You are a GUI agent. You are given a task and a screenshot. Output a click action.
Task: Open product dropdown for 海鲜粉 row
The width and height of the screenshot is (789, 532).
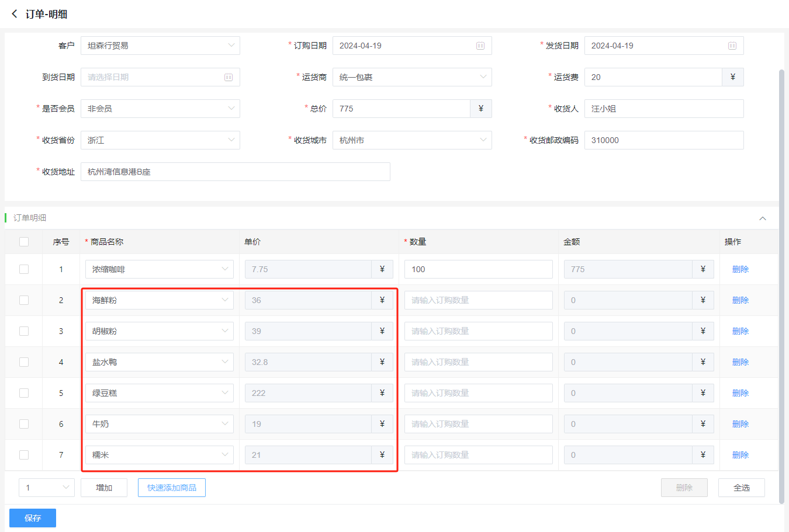pyautogui.click(x=160, y=300)
